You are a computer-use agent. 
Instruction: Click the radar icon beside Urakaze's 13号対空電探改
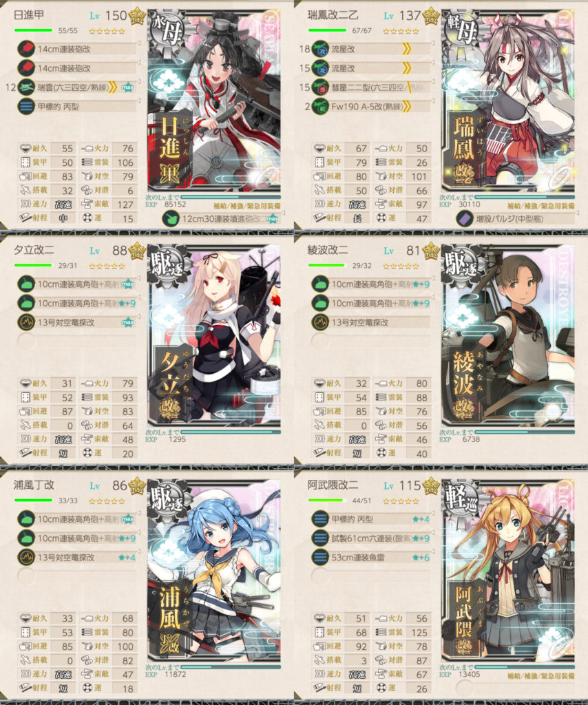pos(26,557)
